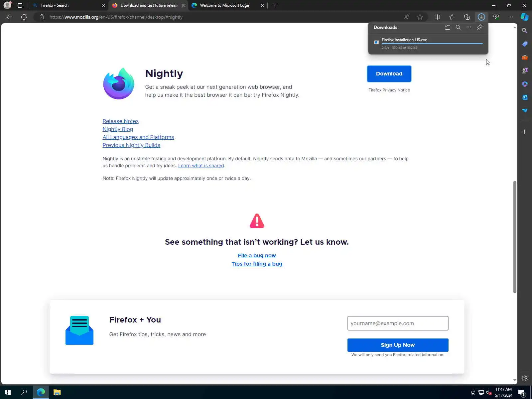Click the page vertical scrollbar thumb
532x399 pixels.
pos(515,237)
